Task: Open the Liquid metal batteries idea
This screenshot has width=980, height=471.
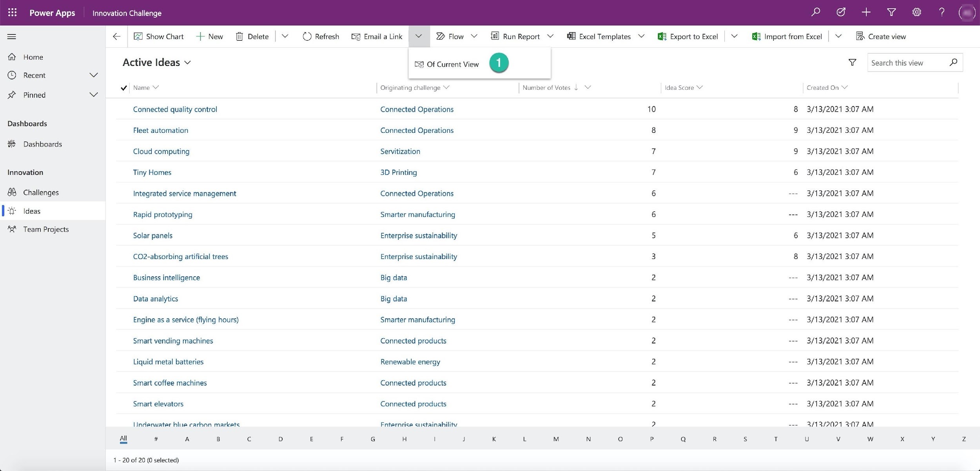Action: click(x=168, y=362)
